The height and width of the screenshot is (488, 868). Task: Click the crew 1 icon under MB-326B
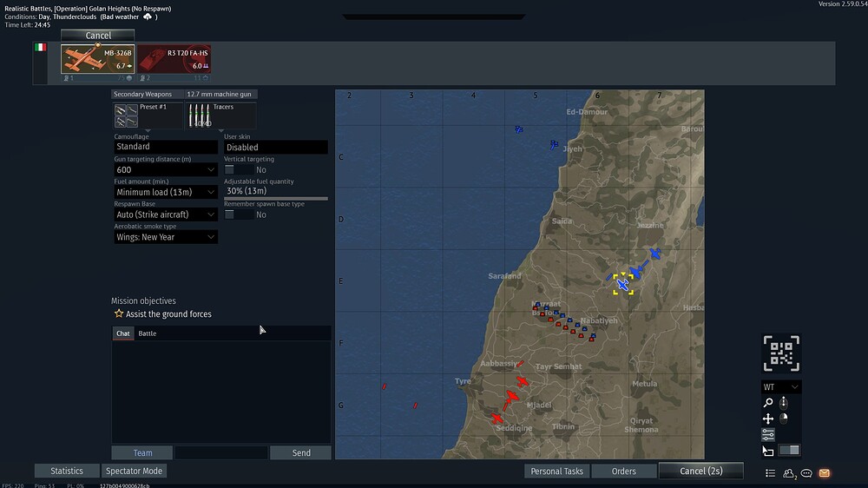68,78
